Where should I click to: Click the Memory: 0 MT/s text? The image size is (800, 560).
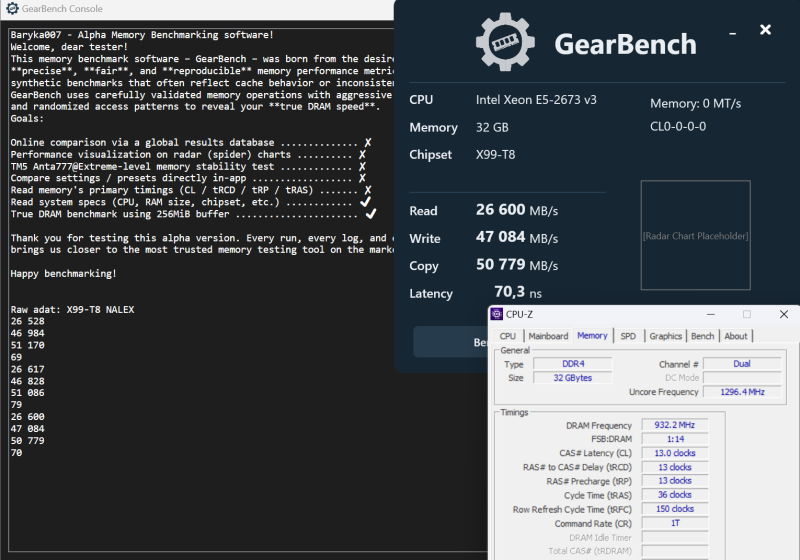[x=695, y=104]
